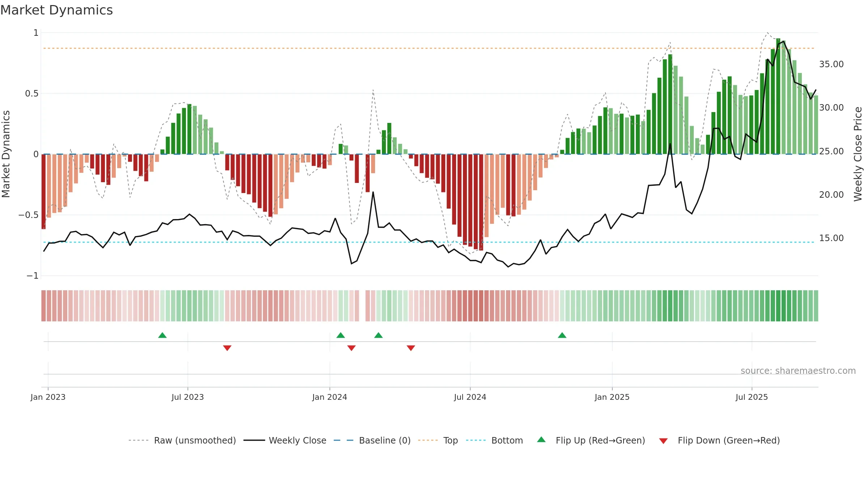Click the green flip-up marker around March 2024

click(x=378, y=335)
